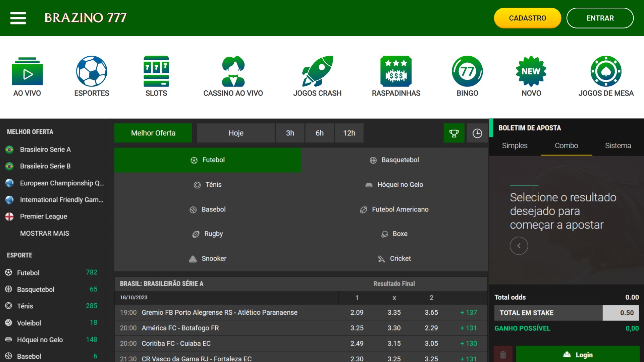Click the stake amount field showing 0.50
The height and width of the screenshot is (362, 644).
click(x=621, y=313)
